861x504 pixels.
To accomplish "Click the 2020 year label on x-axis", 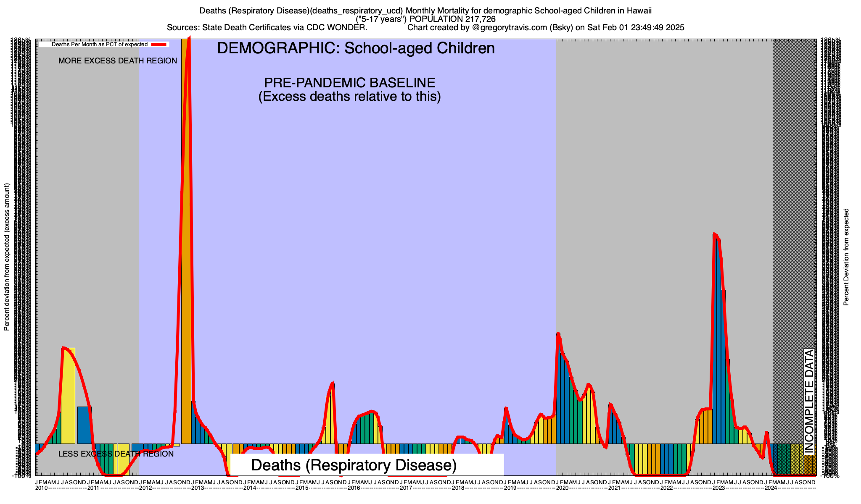I will tap(562, 488).
